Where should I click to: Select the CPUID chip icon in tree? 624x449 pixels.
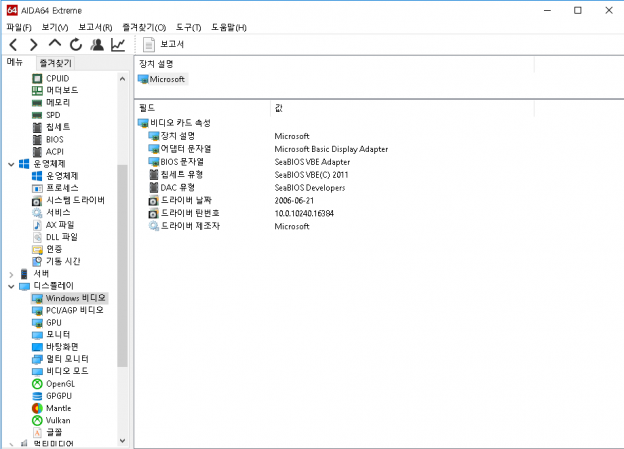point(37,78)
